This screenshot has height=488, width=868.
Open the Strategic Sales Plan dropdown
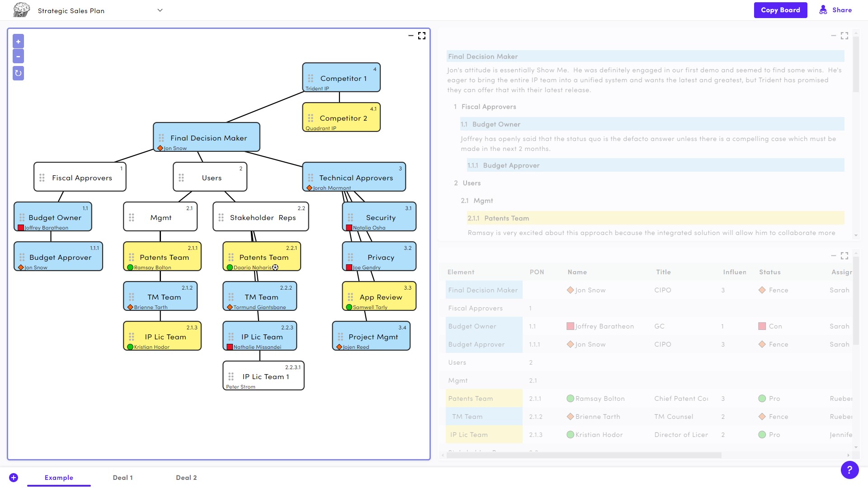(x=160, y=10)
